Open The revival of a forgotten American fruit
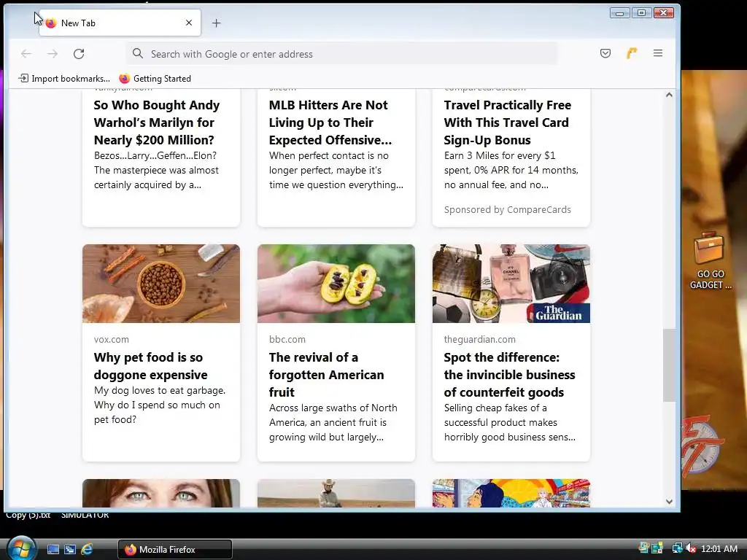Viewport: 747px width, 560px height. [x=326, y=375]
